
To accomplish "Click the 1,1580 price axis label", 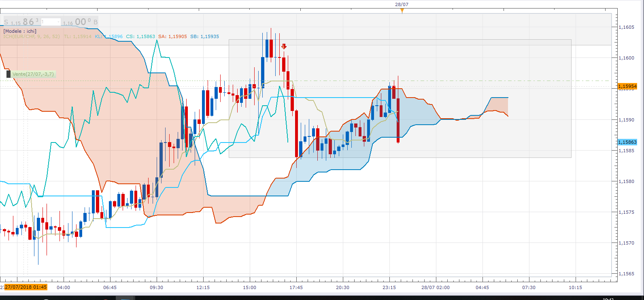I will tap(626, 181).
